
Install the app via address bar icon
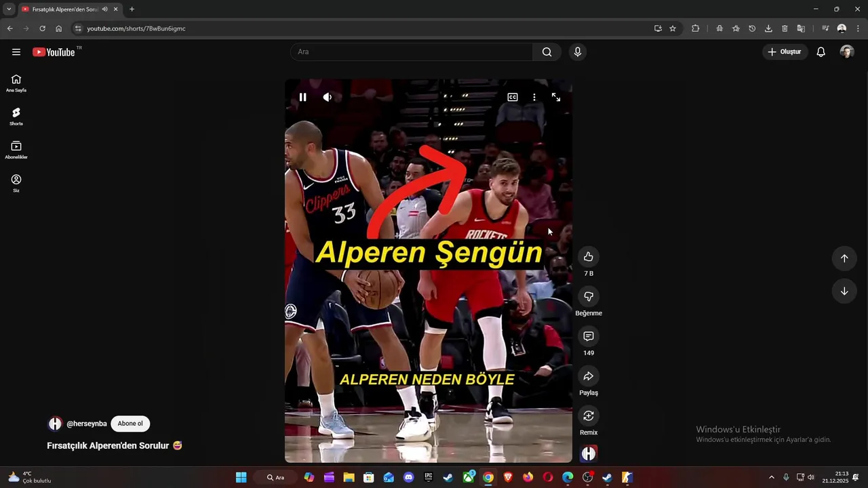658,28
